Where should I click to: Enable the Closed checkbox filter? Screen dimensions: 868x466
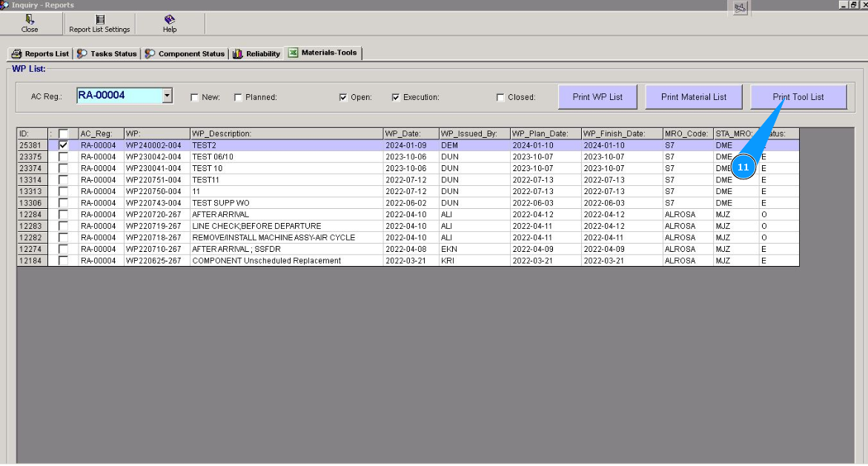click(500, 98)
